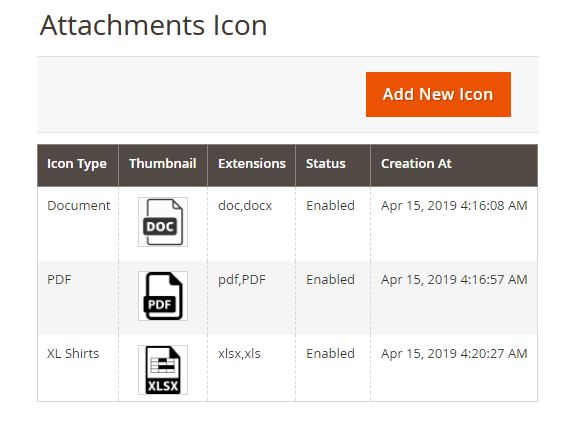Click Enabled status in XL Shirts row
This screenshot has height=426, width=580.
pos(330,354)
